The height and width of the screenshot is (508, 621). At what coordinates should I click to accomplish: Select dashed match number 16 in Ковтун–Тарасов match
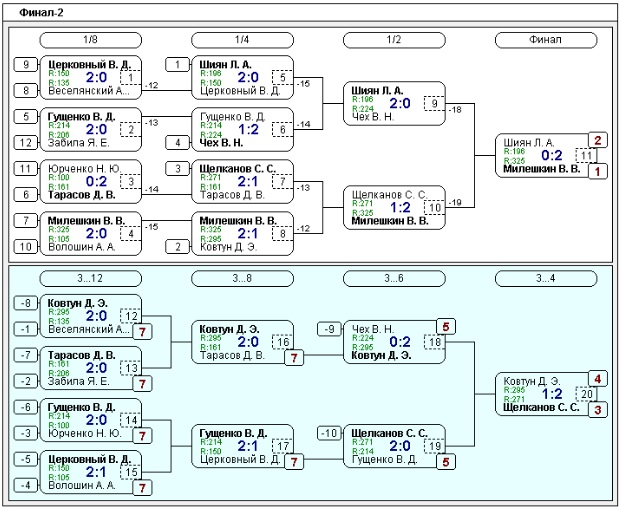click(x=282, y=342)
